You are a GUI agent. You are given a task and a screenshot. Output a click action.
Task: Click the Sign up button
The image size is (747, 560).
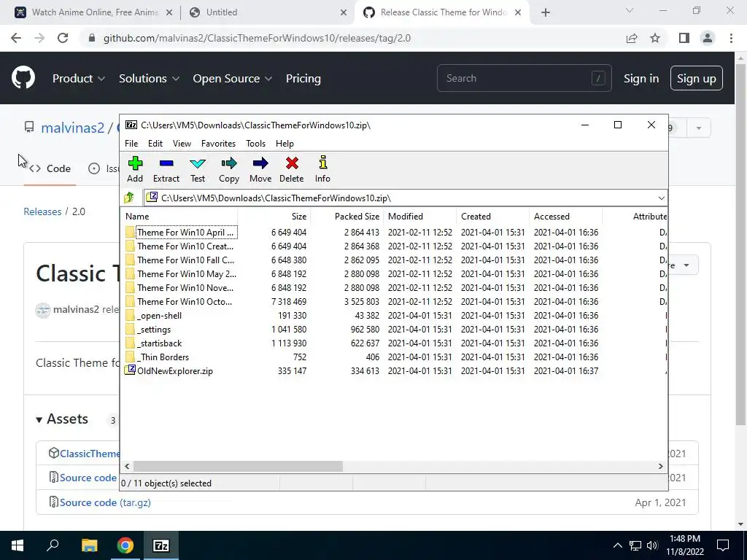[696, 79]
